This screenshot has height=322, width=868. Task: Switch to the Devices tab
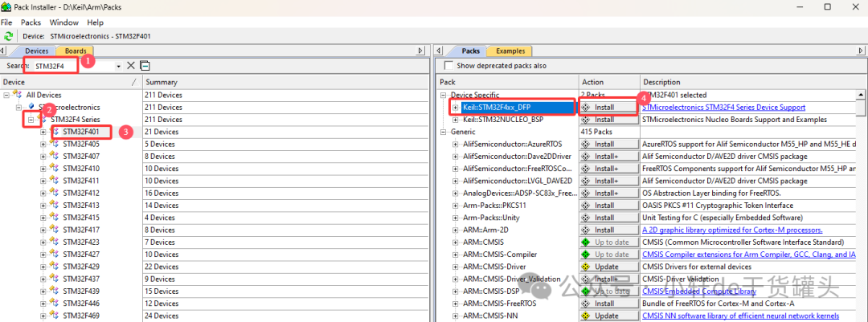click(x=36, y=51)
